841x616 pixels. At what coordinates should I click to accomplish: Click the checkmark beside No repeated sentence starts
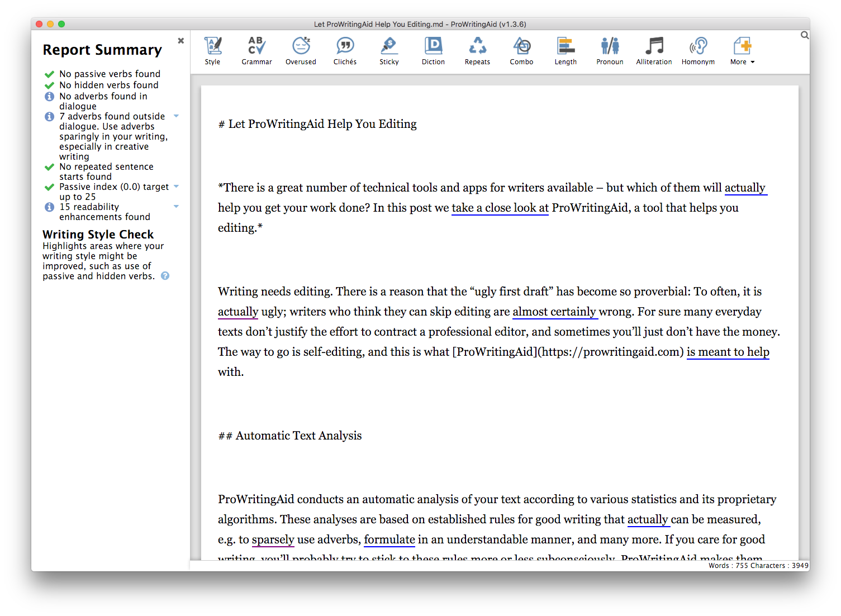(49, 167)
